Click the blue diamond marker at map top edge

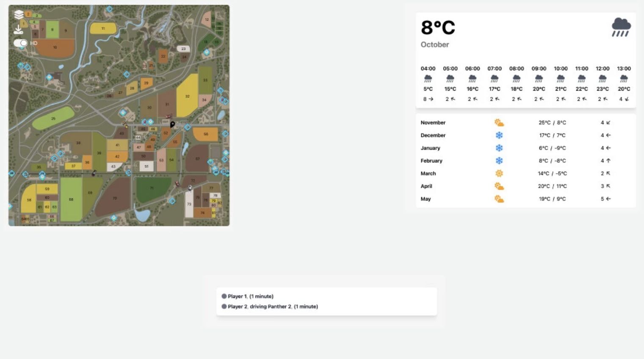(x=109, y=9)
